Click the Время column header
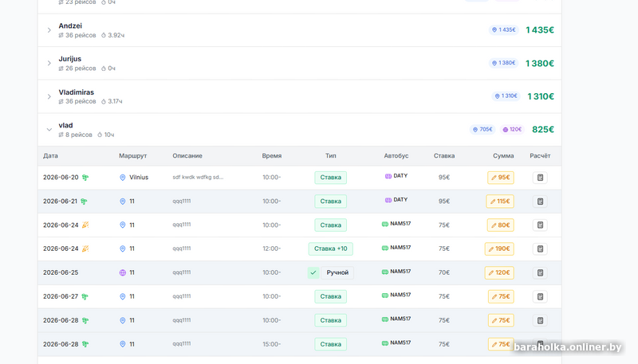This screenshot has width=638, height=364. point(272,156)
